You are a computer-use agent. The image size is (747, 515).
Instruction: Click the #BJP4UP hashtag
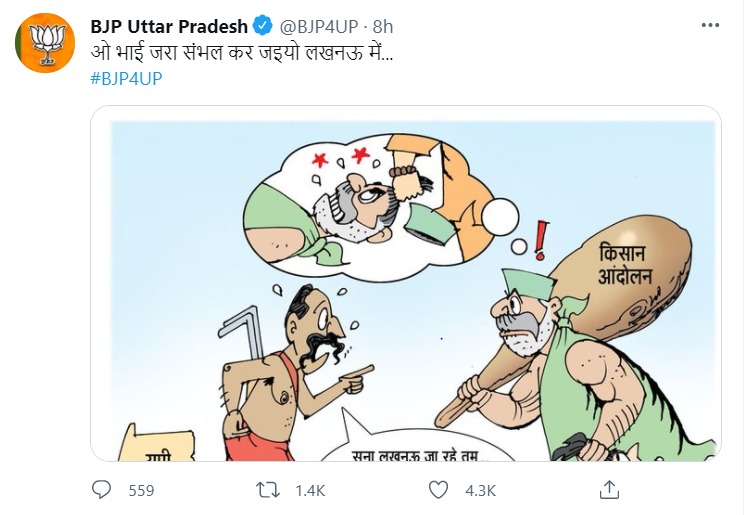point(126,78)
